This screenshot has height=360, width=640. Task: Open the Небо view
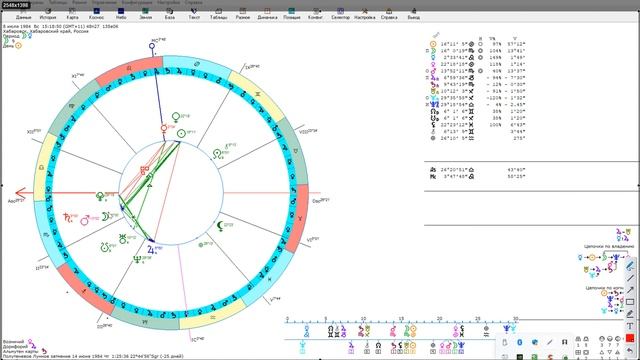pos(121,14)
